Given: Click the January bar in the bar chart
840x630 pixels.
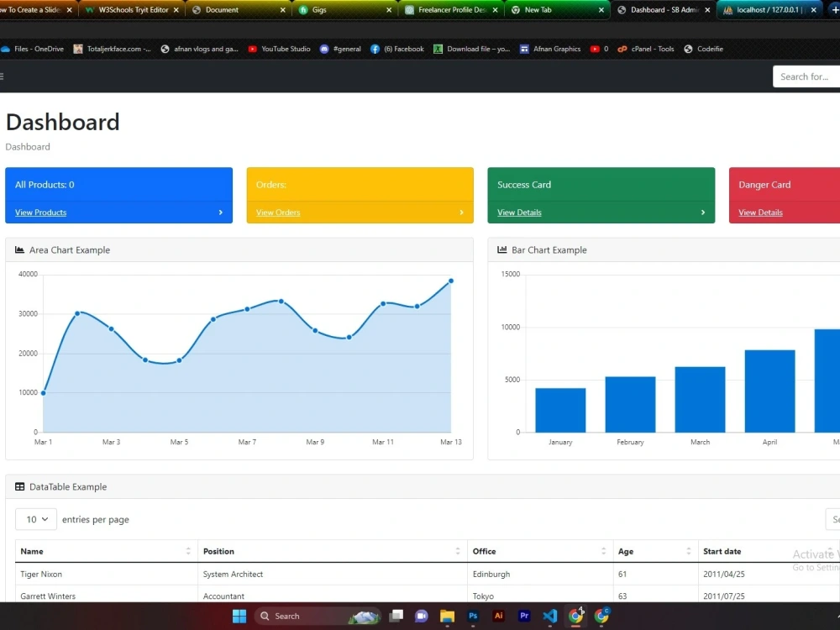Looking at the screenshot, I should 560,410.
